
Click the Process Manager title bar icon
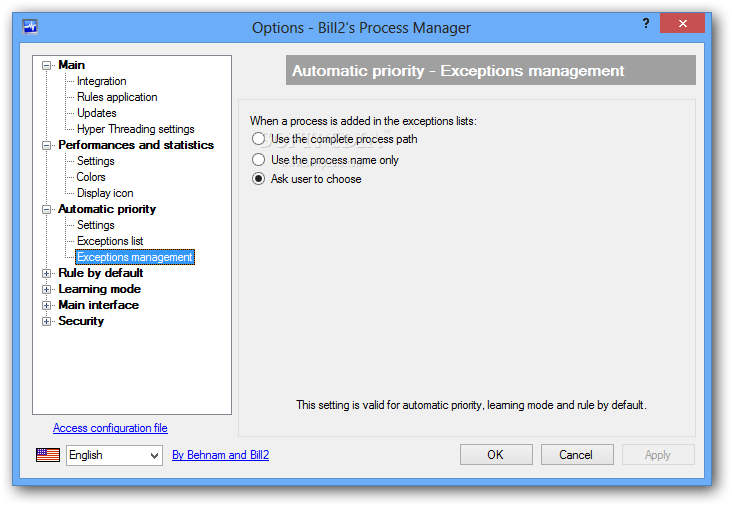point(30,27)
